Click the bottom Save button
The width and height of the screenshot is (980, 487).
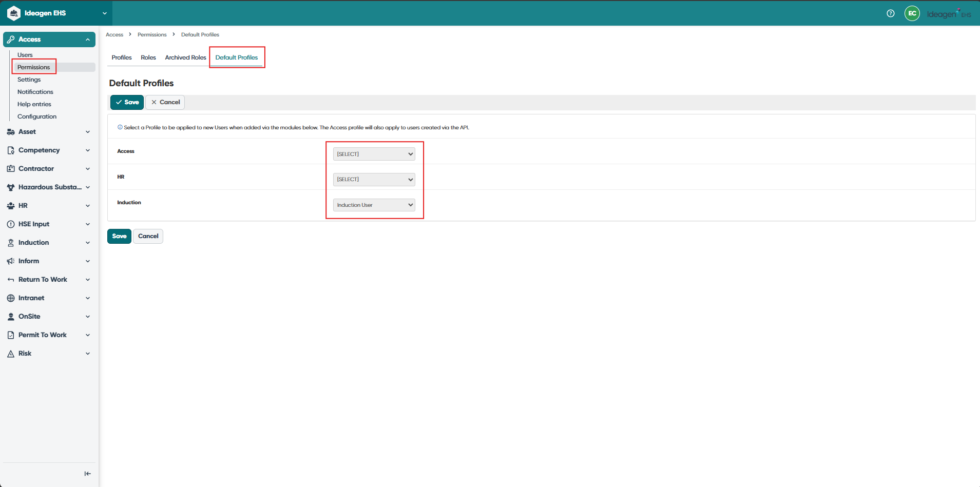(119, 236)
